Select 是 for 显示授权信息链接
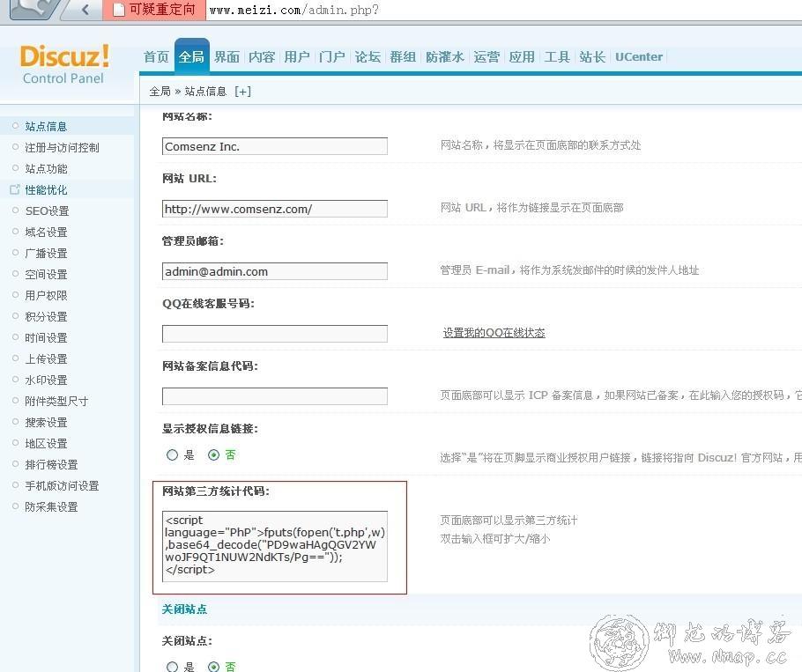The width and height of the screenshot is (802, 672). [x=173, y=454]
